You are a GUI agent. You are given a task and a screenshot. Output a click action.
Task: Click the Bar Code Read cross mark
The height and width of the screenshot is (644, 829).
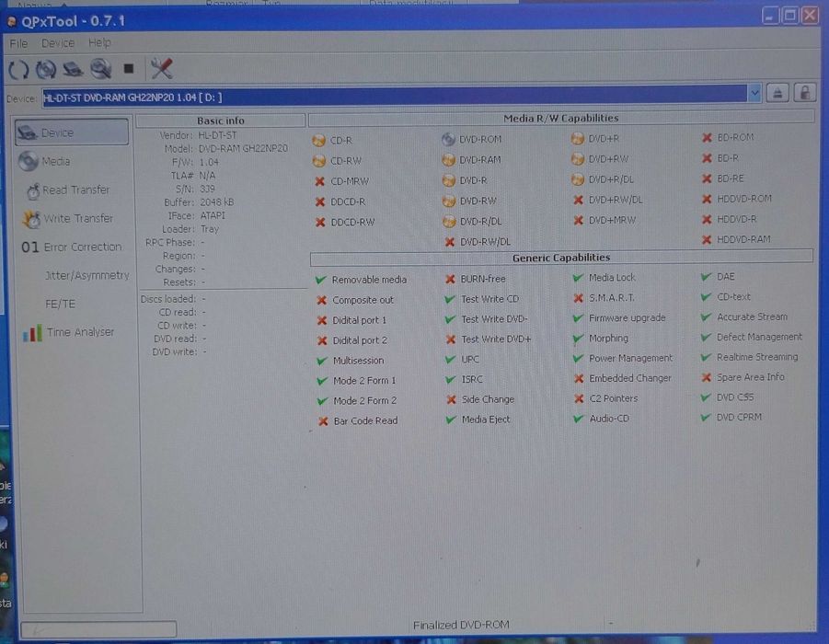[x=323, y=421]
